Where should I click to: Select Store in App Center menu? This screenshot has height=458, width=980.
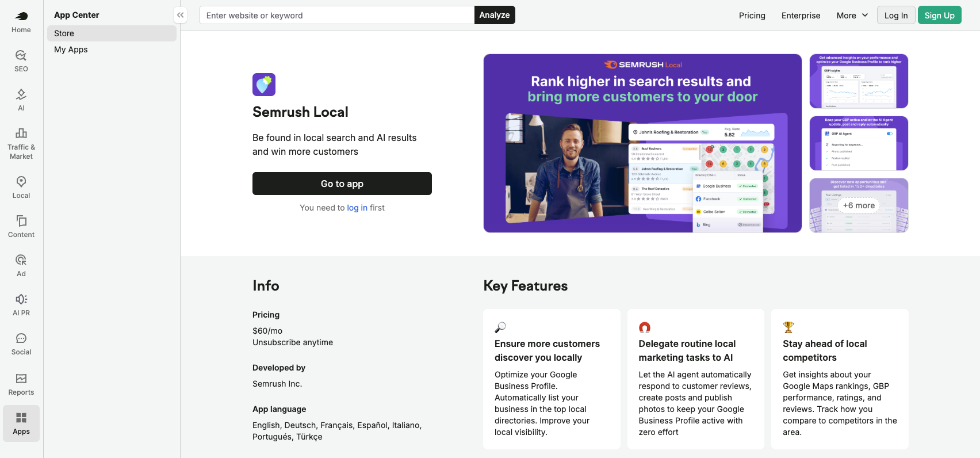click(112, 33)
